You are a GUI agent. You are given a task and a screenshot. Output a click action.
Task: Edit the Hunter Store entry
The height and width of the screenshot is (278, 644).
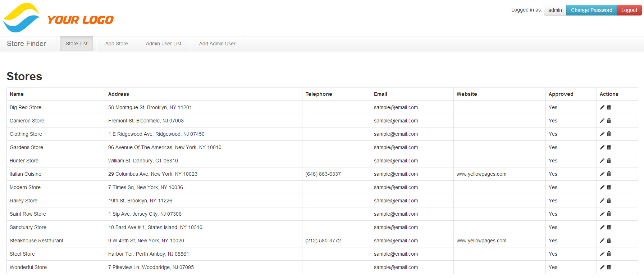(x=602, y=161)
